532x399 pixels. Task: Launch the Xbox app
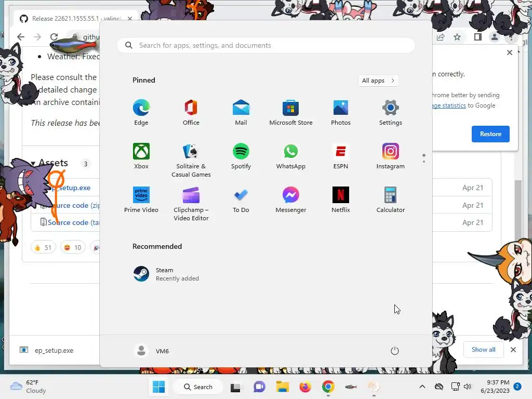141,156
